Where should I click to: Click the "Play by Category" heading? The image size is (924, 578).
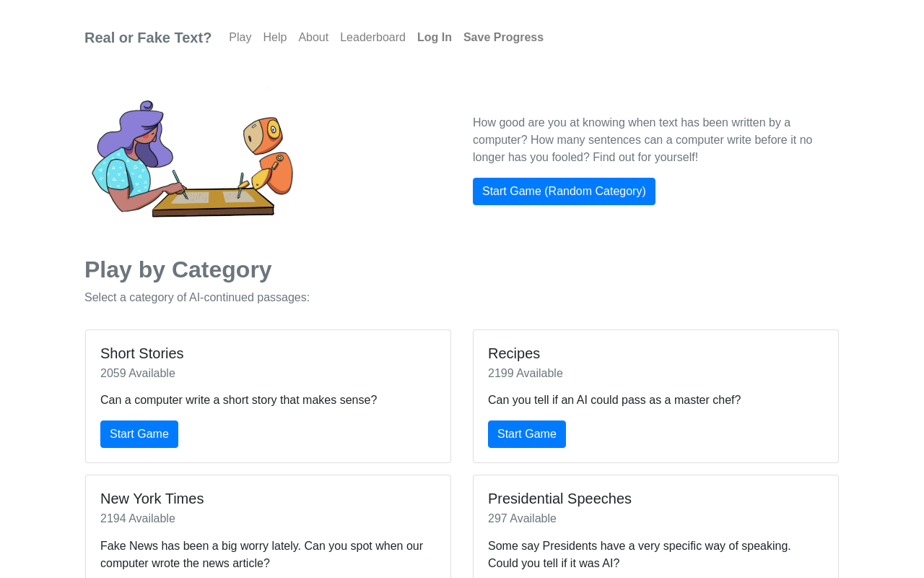178,269
